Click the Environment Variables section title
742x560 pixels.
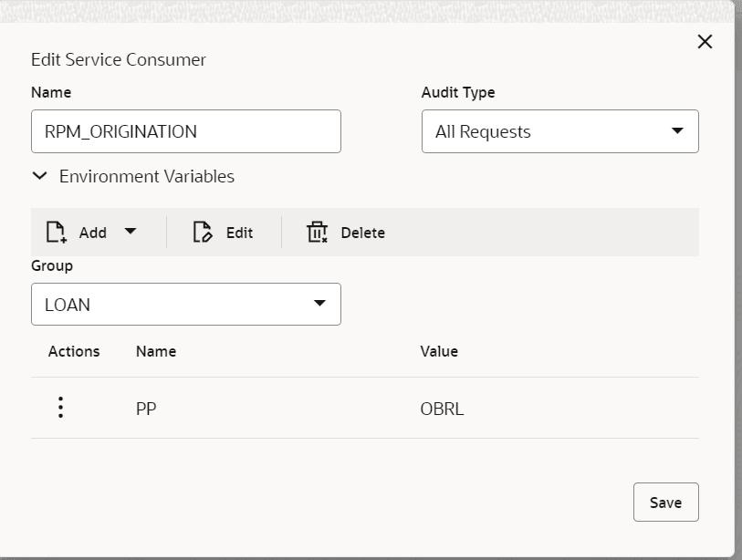click(x=147, y=177)
